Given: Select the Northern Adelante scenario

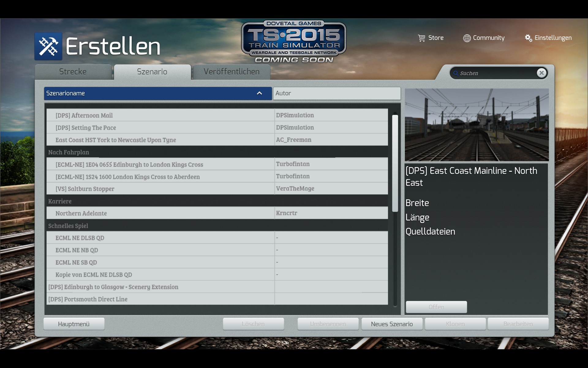Looking at the screenshot, I should click(81, 213).
